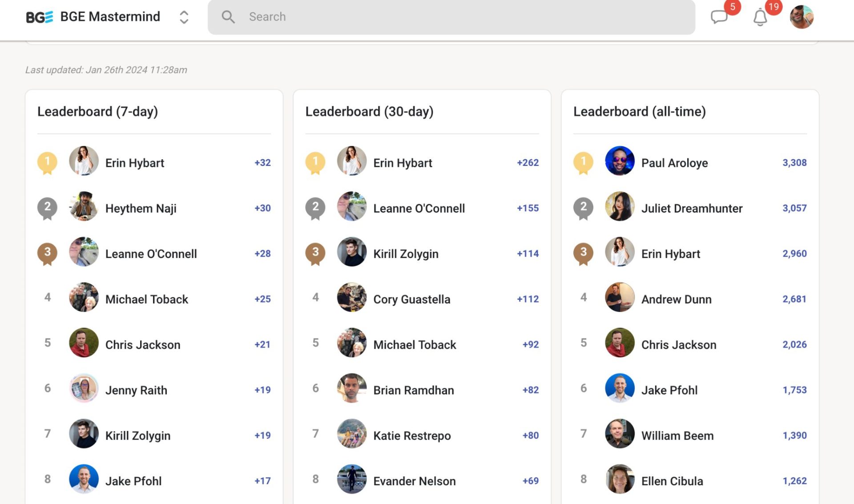Open Paul Aroloye's profile
854x504 pixels.
tap(674, 163)
